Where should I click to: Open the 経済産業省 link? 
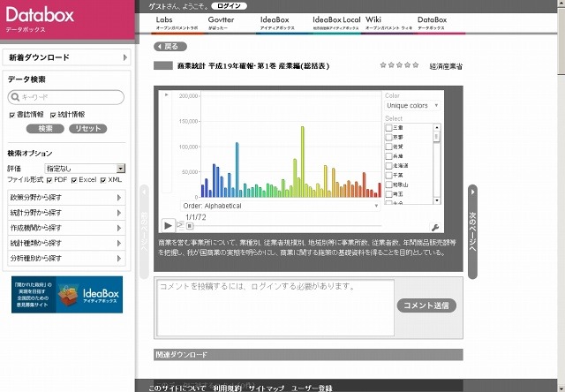(446, 66)
